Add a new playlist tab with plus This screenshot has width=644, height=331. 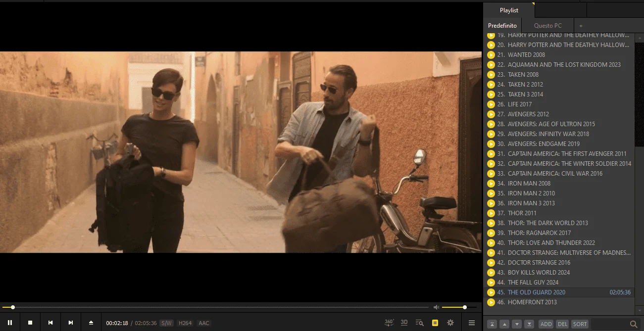pos(581,26)
